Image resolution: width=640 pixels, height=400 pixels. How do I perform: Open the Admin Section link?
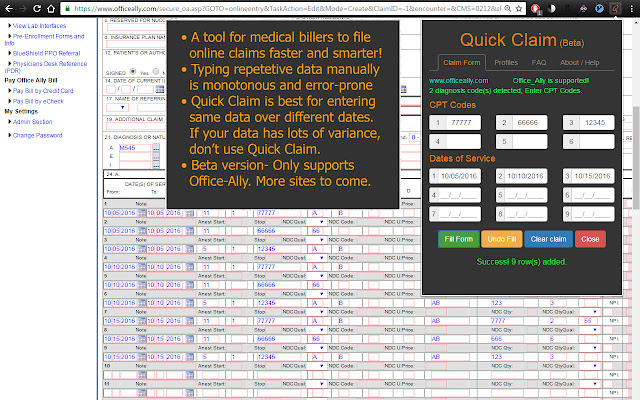33,122
